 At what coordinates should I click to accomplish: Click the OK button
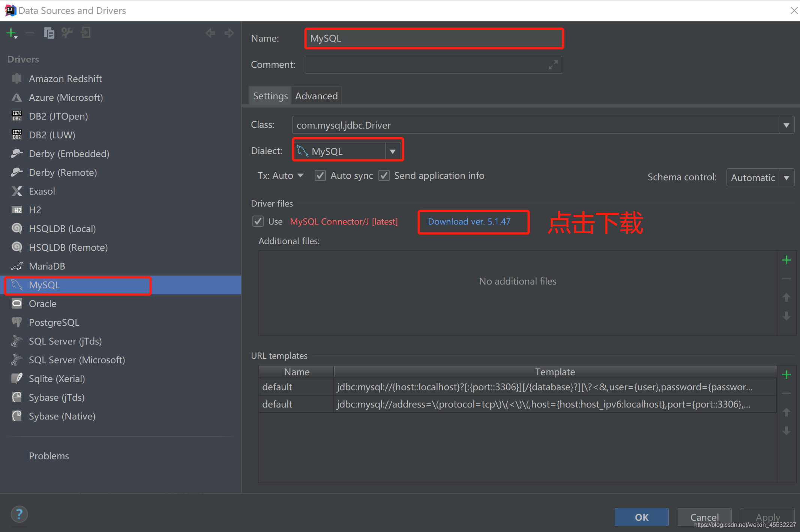642,517
